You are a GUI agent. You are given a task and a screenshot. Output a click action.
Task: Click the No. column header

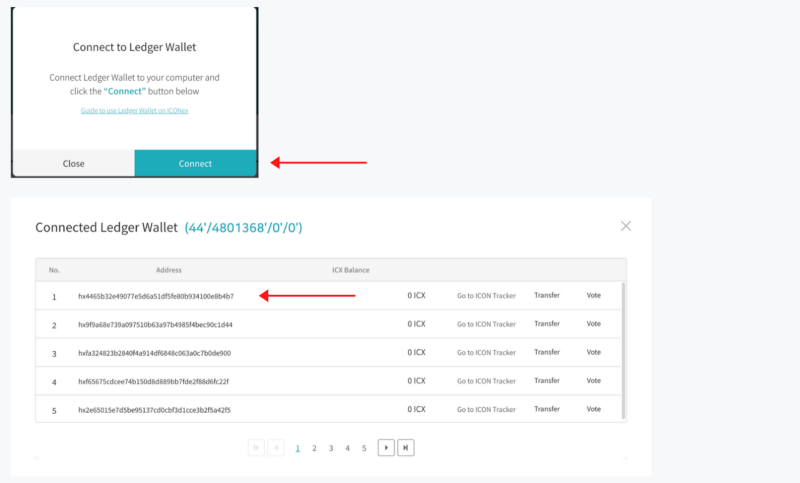tap(54, 270)
